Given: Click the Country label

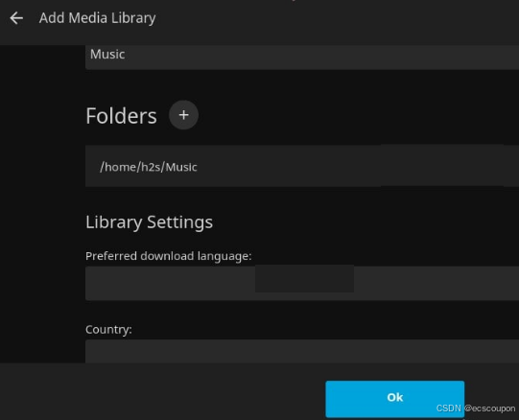Looking at the screenshot, I should (108, 329).
